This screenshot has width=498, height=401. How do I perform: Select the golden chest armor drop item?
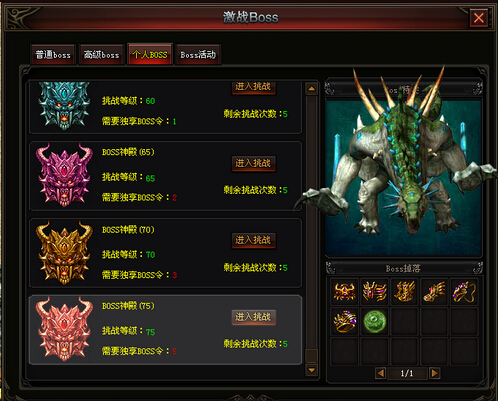tap(374, 292)
